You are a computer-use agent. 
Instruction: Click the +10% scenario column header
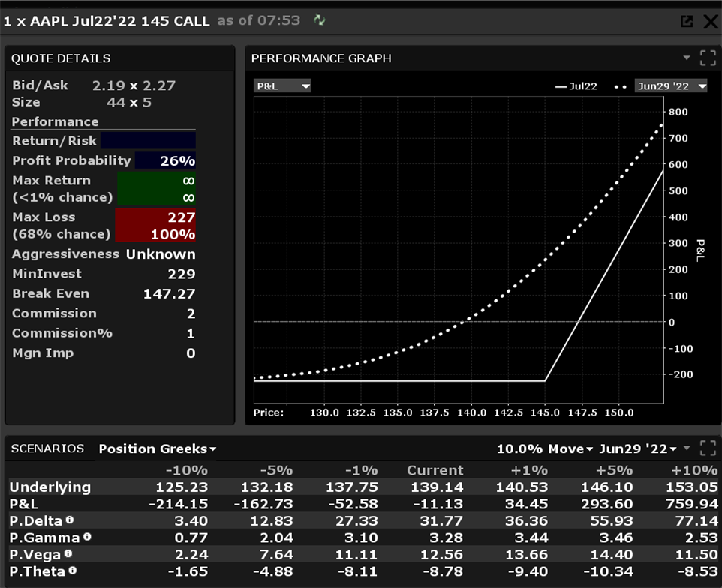pyautogui.click(x=694, y=470)
